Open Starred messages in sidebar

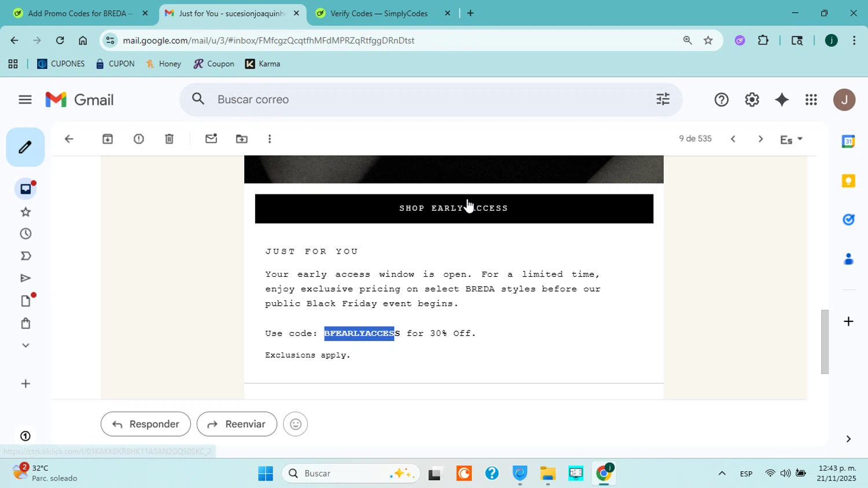pos(25,212)
